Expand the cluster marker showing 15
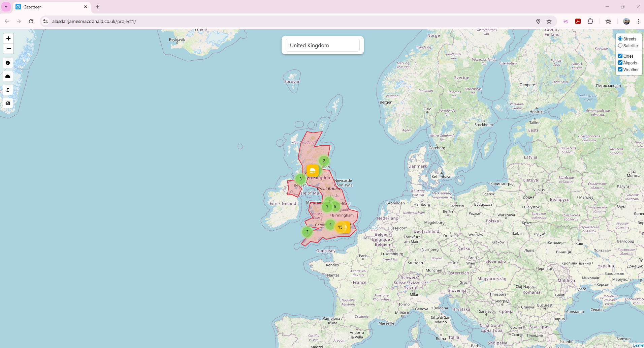 click(x=340, y=227)
